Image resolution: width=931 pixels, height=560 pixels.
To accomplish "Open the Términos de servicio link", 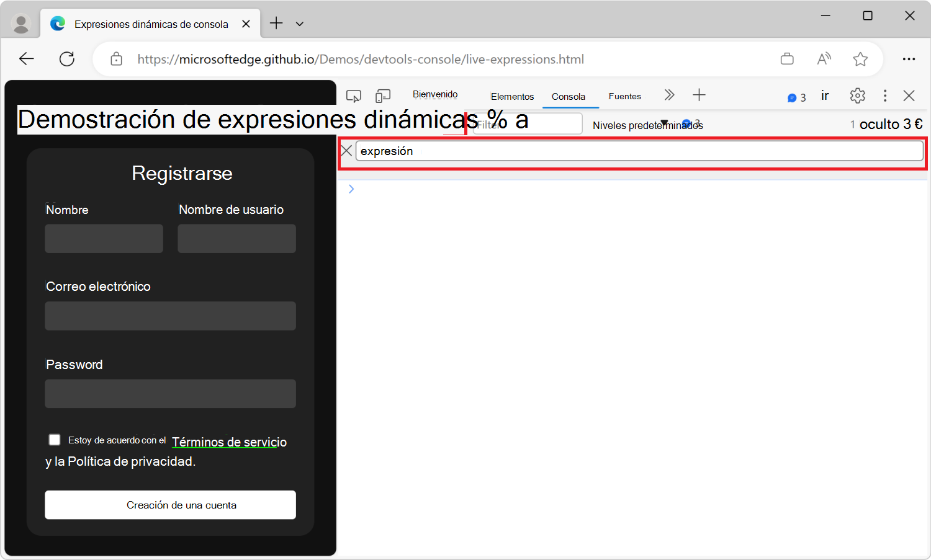I will tap(229, 442).
